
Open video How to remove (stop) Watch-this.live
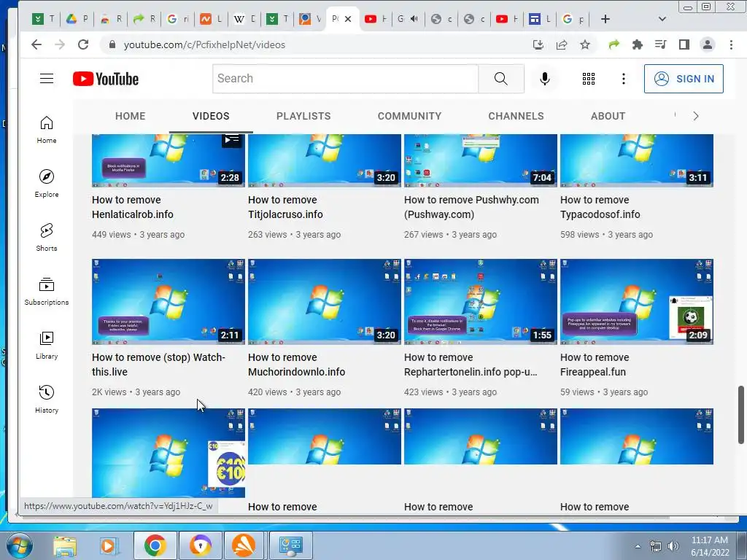(x=158, y=365)
